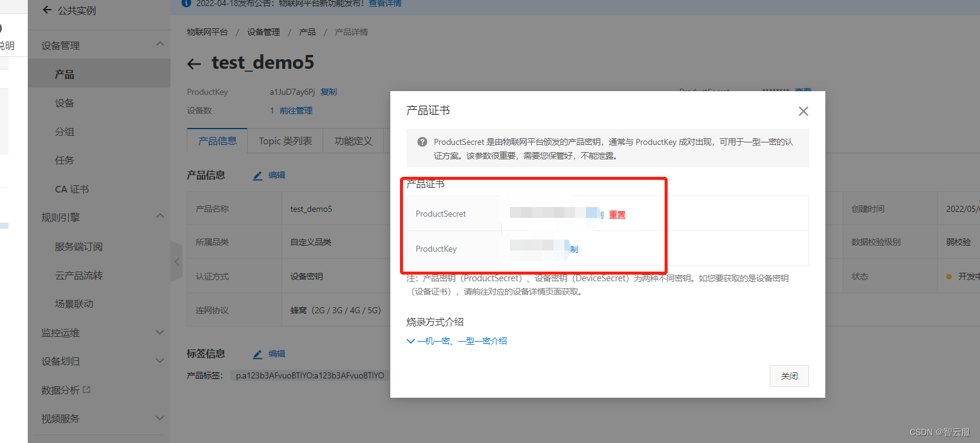The height and width of the screenshot is (443, 980).
Task: Click 设备密钥 authentication cell
Action: click(x=306, y=276)
